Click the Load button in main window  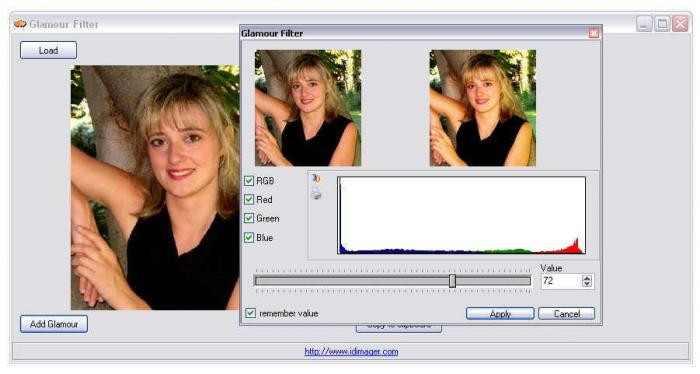point(48,50)
